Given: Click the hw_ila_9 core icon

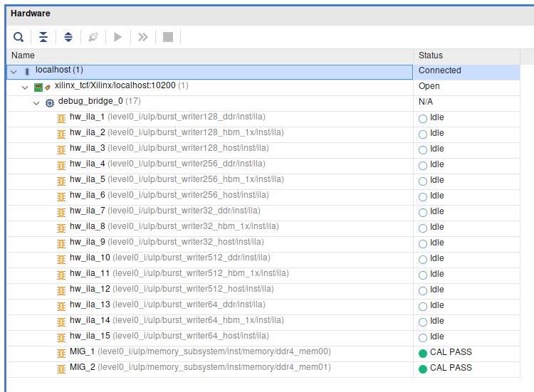Looking at the screenshot, I should tap(61, 244).
